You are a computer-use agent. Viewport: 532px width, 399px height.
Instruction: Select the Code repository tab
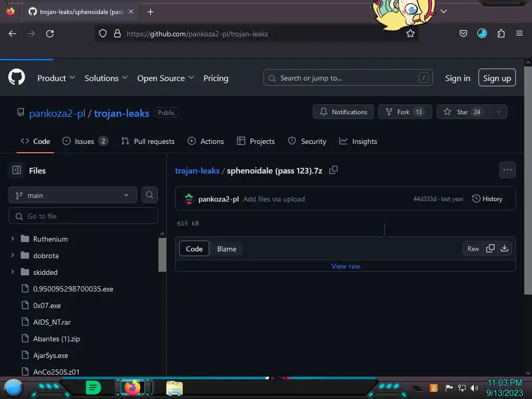[x=35, y=141]
